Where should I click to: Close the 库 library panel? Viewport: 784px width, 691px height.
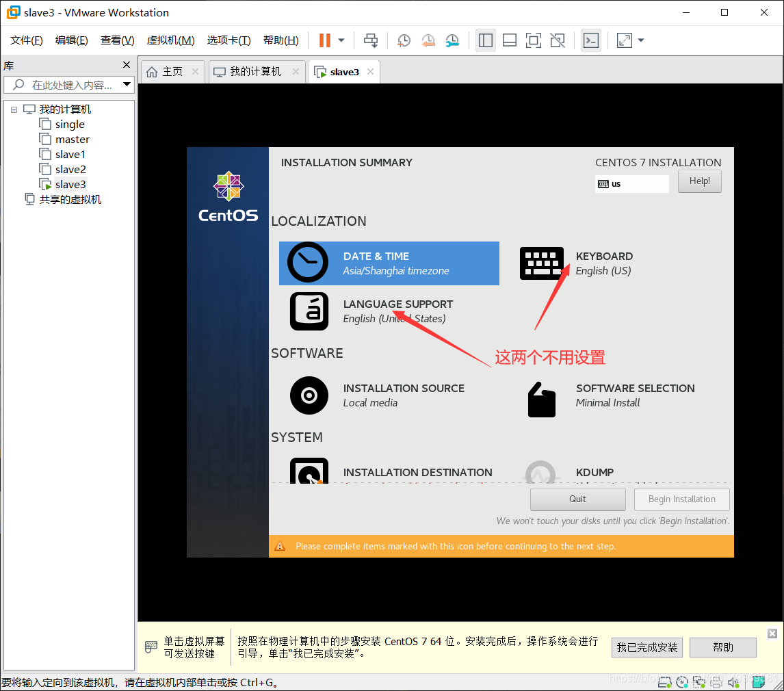click(x=127, y=65)
